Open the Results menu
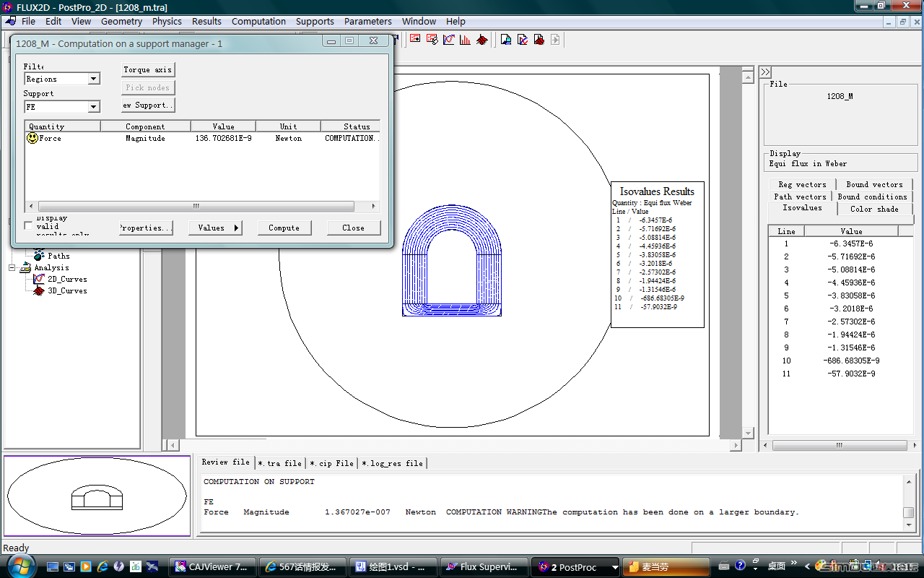 tap(206, 21)
